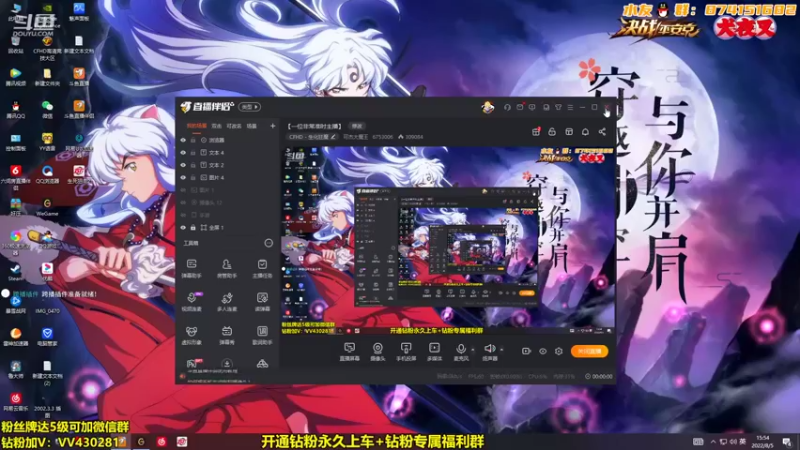Toggle the preview eye icon in bottom toolbar
This screenshot has width=800, height=450.
click(542, 351)
